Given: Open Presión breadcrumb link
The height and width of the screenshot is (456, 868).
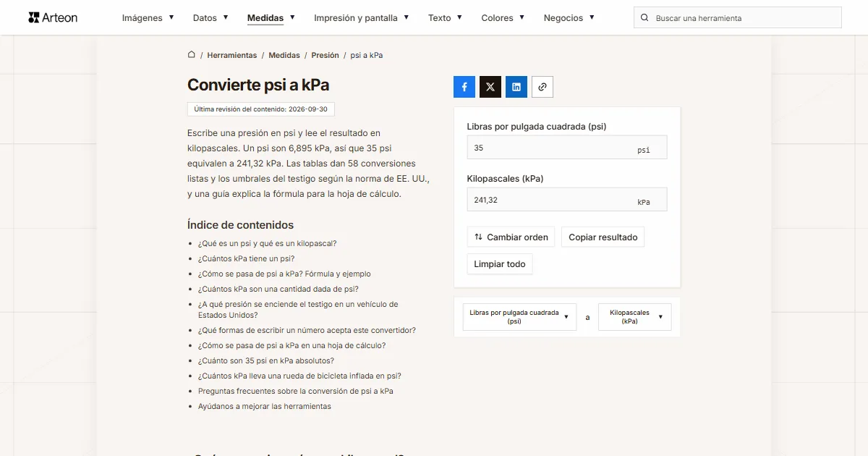Looking at the screenshot, I should point(325,55).
